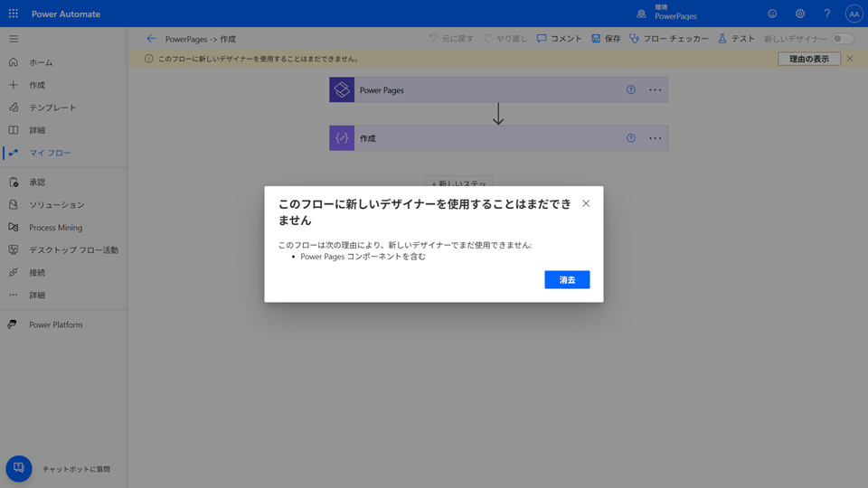
Task: Open the feedback smiley icon
Action: (x=772, y=14)
